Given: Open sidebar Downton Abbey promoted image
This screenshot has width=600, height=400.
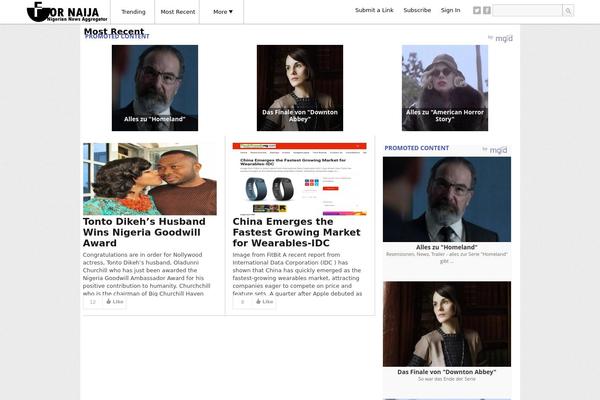Looking at the screenshot, I should click(x=447, y=324).
